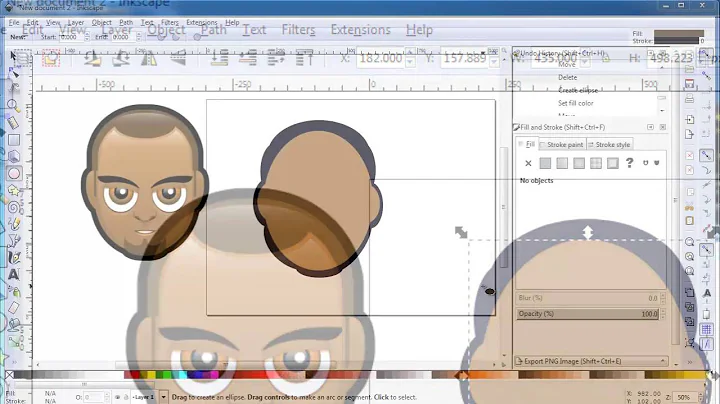Click the Import icon in the commands bar
This screenshot has width=720, height=404.
(x=689, y=119)
